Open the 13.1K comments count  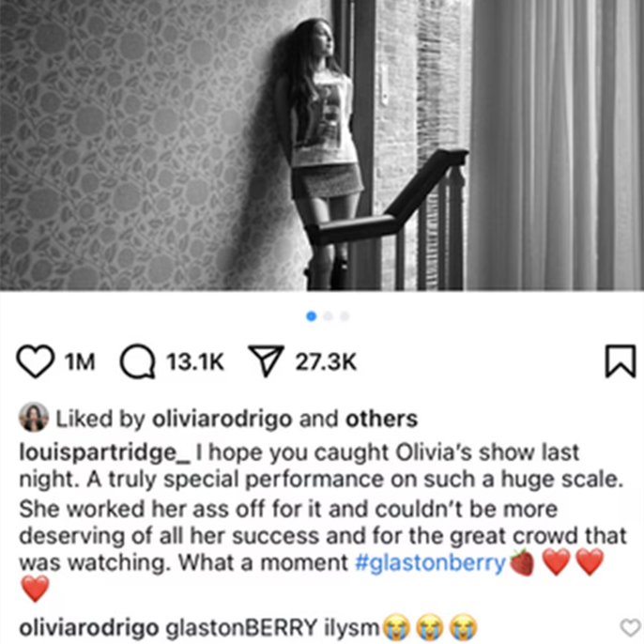coord(195,361)
